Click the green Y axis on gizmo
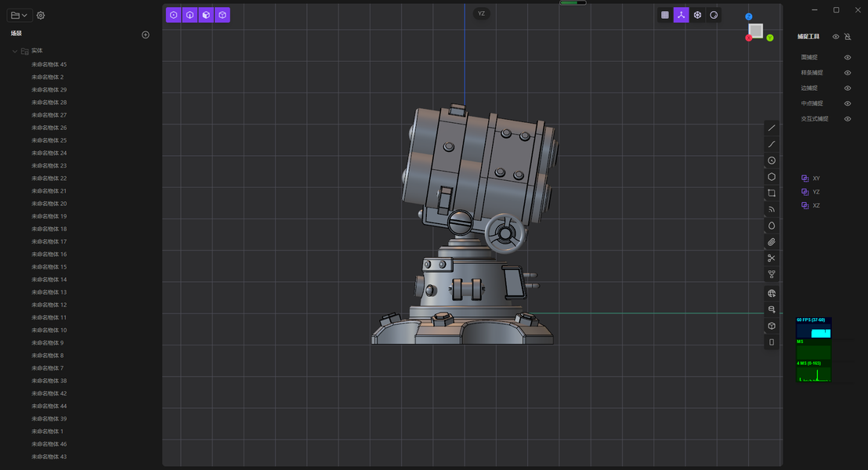This screenshot has height=470, width=868. pyautogui.click(x=770, y=38)
